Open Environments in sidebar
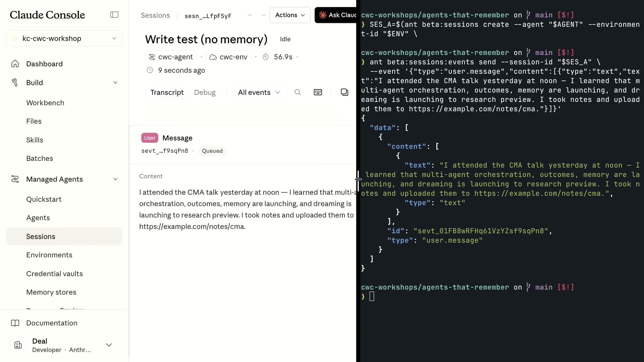The width and height of the screenshot is (644, 362). coord(49,255)
